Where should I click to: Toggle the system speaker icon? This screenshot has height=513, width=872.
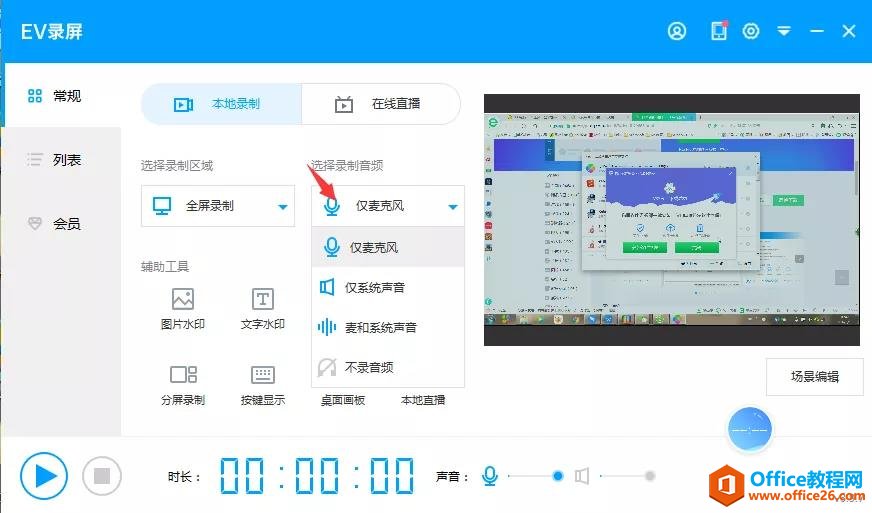tap(582, 476)
